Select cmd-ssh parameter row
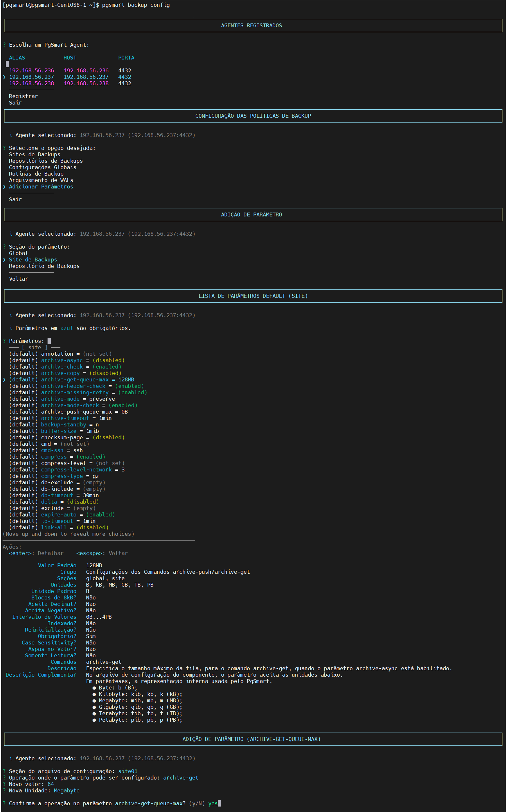The image size is (506, 812). pyautogui.click(x=46, y=450)
